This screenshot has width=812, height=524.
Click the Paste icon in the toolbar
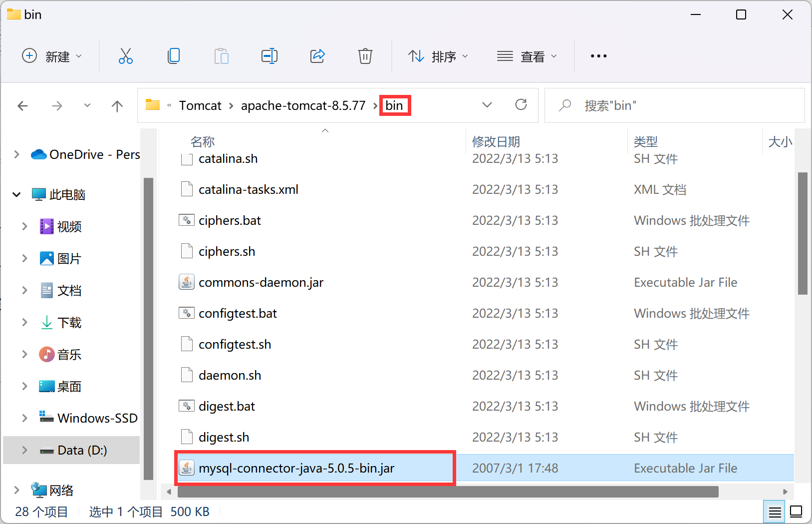[221, 56]
